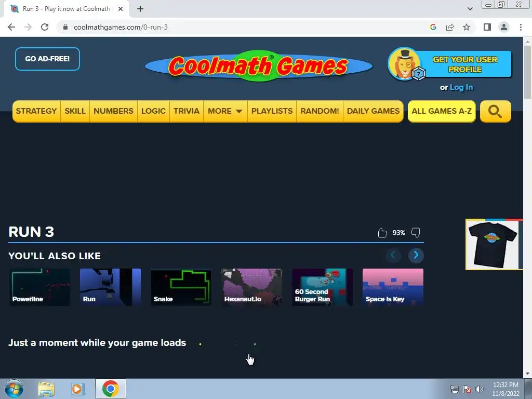532x399 pixels.
Task: Close the Run 3 browser tab
Action: [121, 9]
